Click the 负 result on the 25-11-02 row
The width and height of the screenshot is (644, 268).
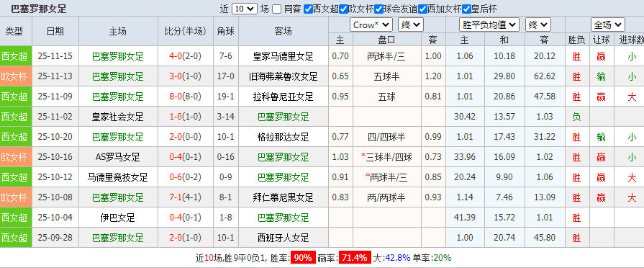[x=576, y=117]
